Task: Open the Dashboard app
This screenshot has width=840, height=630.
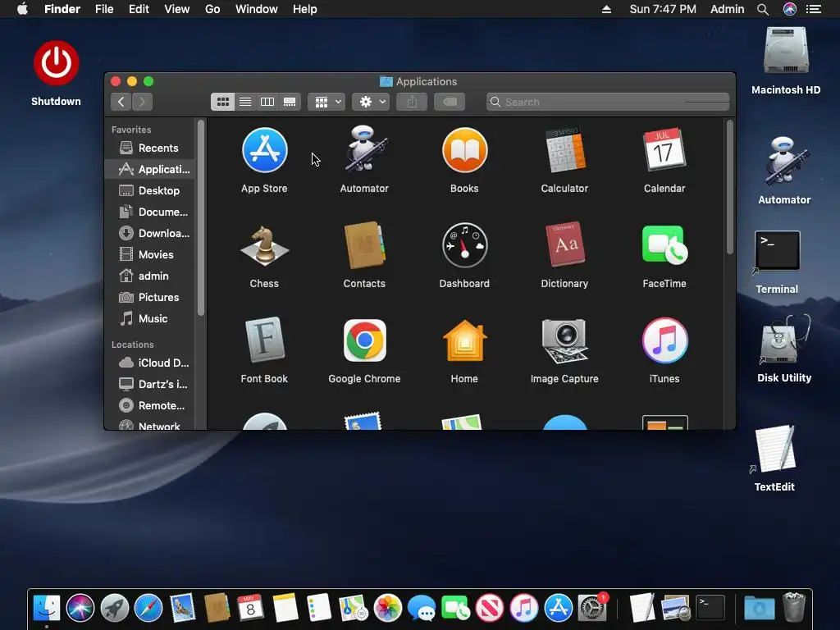Action: [x=464, y=245]
